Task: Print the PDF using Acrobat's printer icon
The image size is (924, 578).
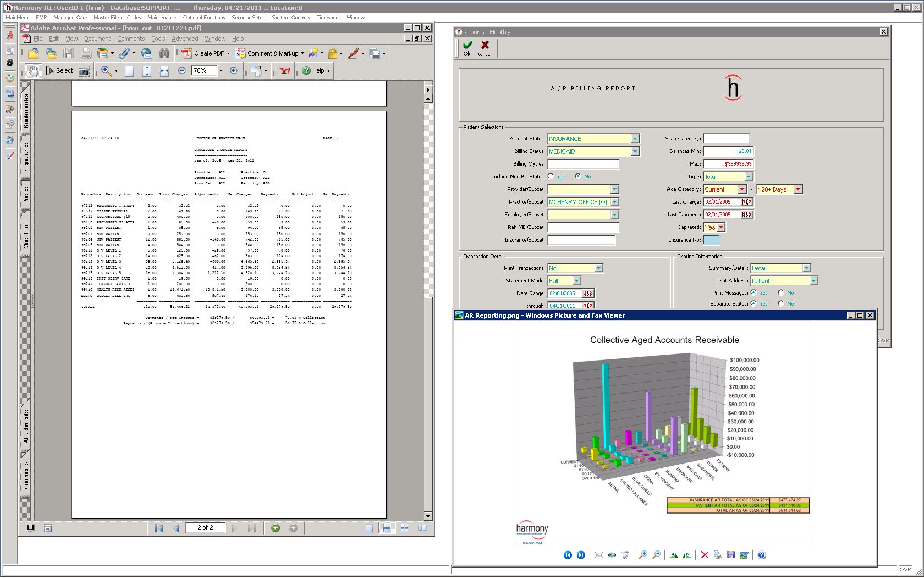Action: (x=86, y=53)
